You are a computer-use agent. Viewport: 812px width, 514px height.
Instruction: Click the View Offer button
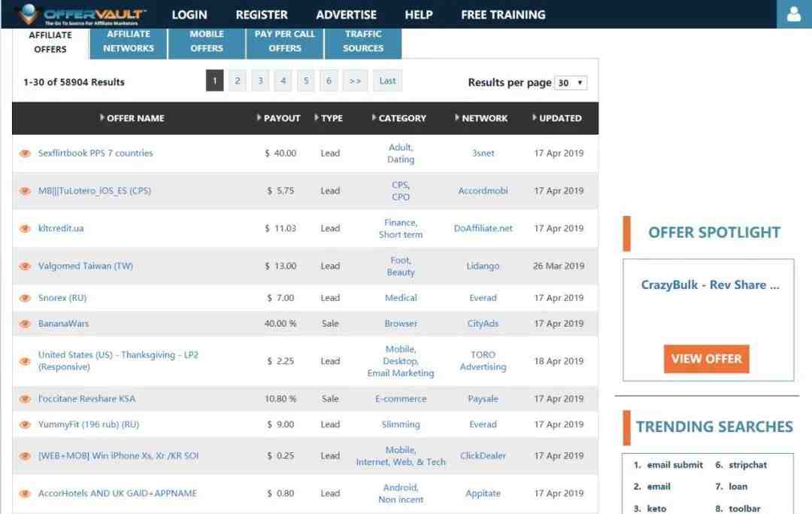pos(706,358)
